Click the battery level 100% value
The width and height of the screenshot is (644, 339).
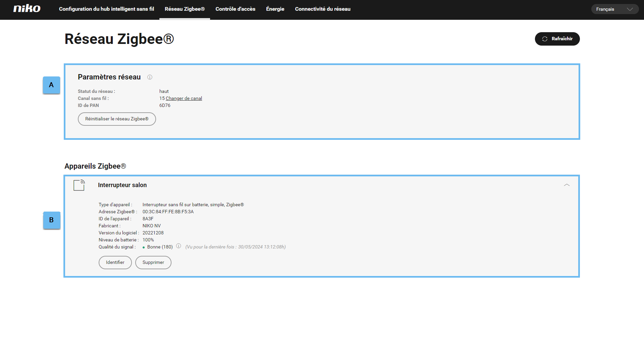coord(148,240)
